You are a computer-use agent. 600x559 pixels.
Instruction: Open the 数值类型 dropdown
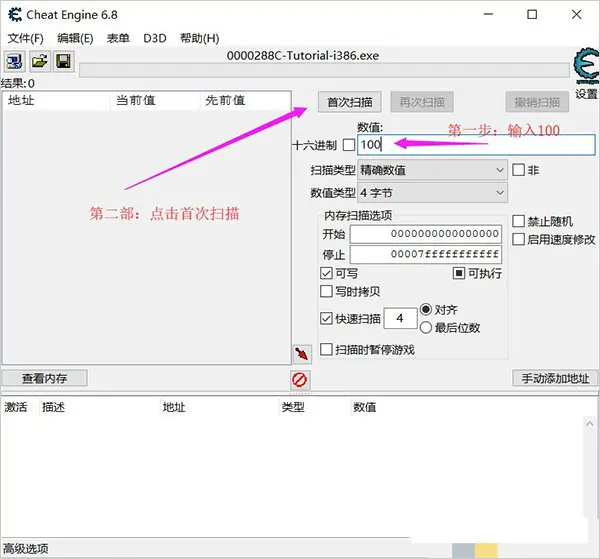coord(432,192)
